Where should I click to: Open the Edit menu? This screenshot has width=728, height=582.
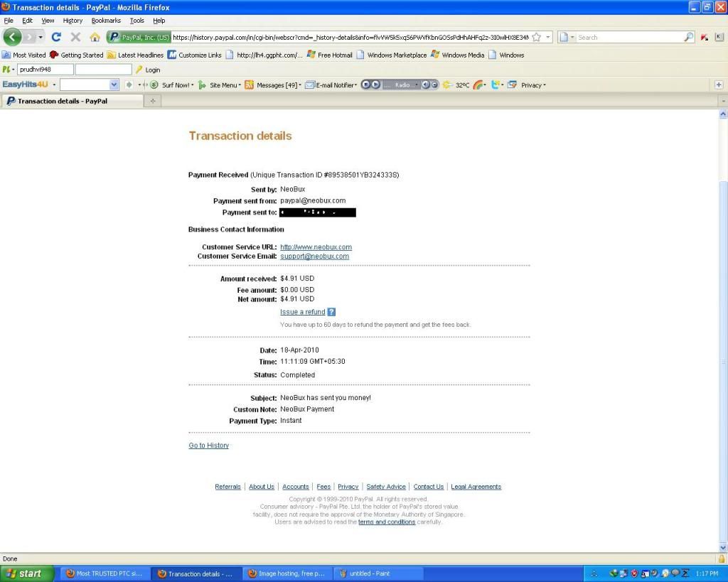click(x=28, y=21)
